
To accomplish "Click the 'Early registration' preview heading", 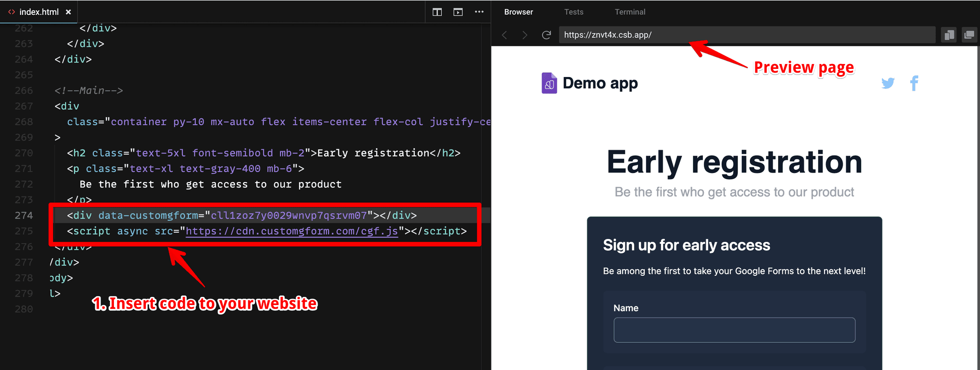I will (735, 162).
